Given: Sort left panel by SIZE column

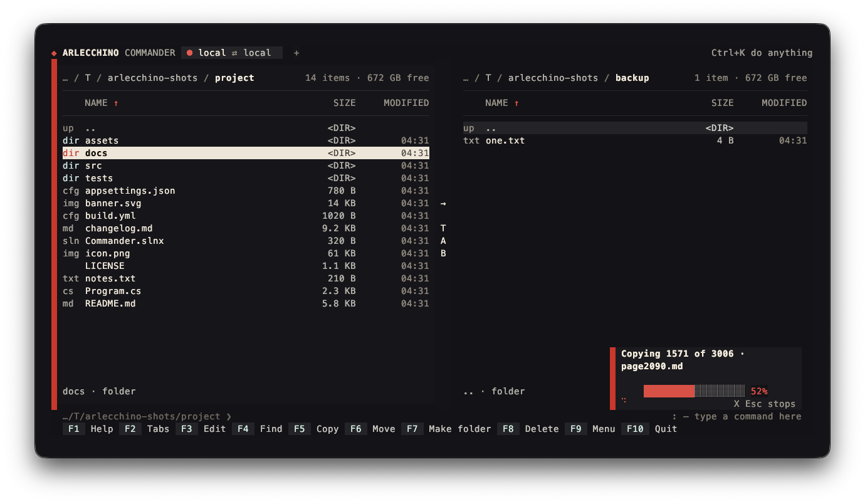Looking at the screenshot, I should (x=344, y=103).
